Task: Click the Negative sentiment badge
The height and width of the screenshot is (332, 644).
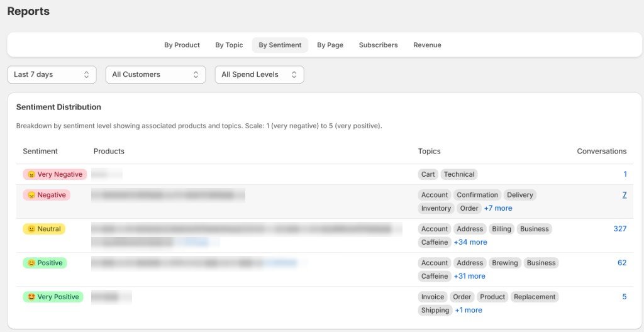Action: tap(47, 195)
